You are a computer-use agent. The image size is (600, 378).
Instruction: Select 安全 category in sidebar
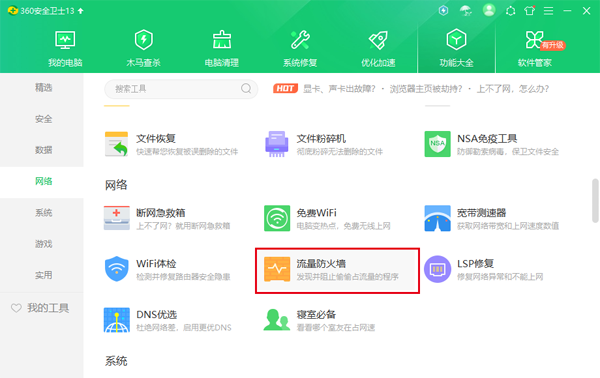click(43, 119)
